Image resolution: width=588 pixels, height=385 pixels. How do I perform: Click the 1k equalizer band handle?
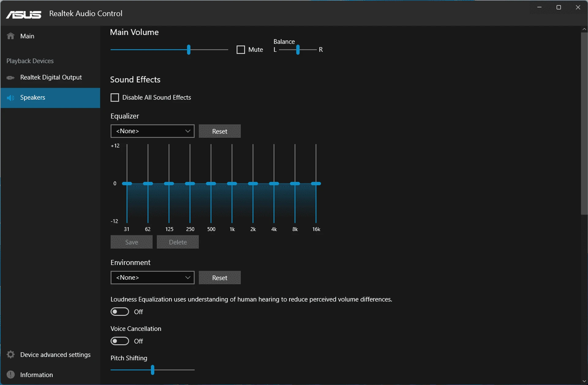click(232, 184)
